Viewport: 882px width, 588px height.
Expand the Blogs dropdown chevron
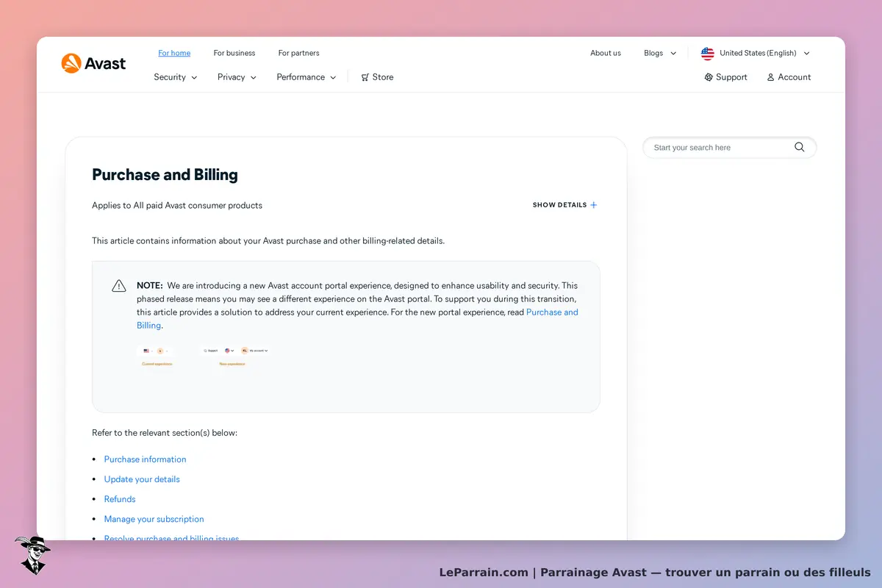673,53
